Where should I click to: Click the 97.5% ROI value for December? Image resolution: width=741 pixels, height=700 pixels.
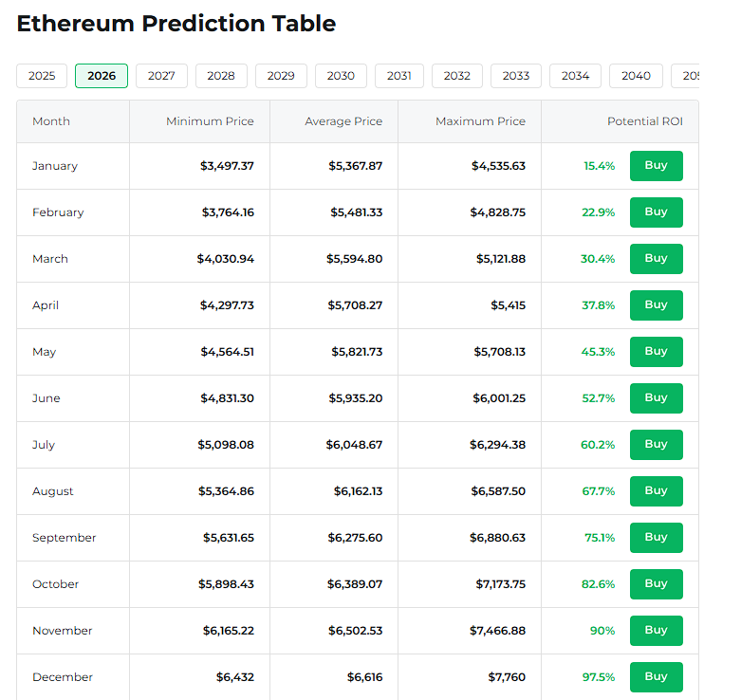pyautogui.click(x=599, y=677)
